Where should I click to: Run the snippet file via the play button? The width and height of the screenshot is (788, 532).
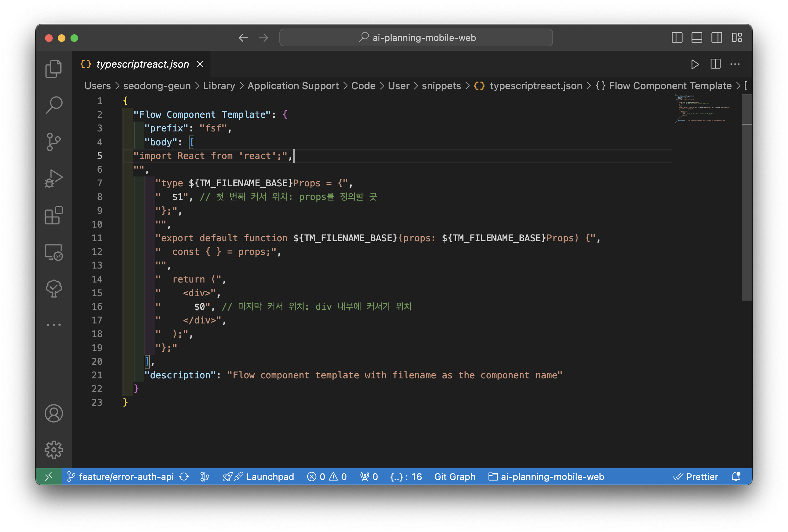click(x=695, y=64)
